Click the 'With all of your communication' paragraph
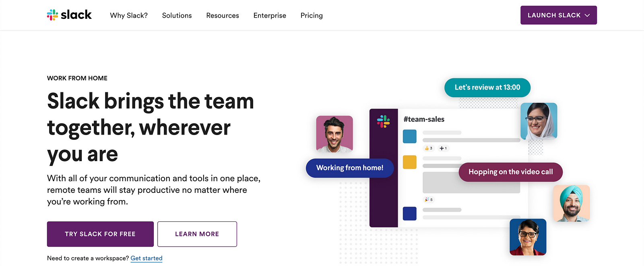Screen dimensions: 644x266 [154, 190]
